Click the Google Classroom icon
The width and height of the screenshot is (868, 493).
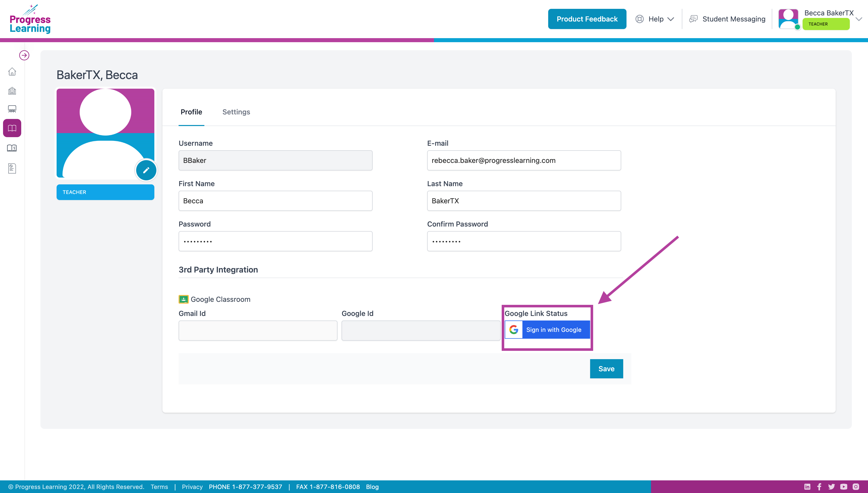(x=184, y=299)
